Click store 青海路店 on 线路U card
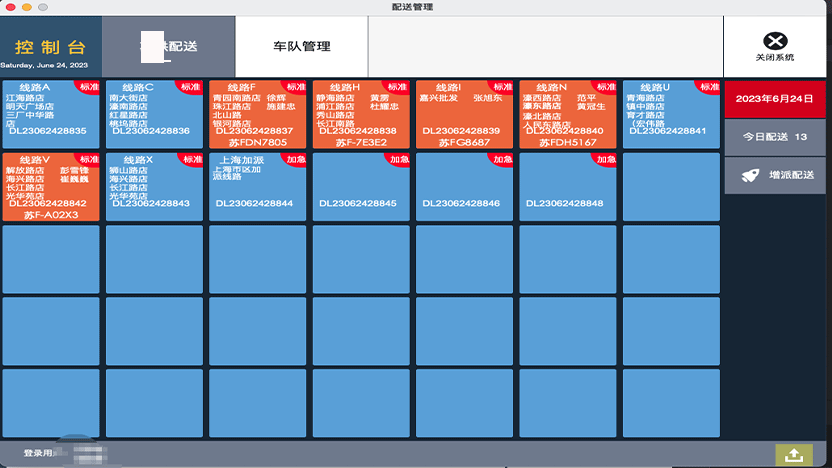Screen dimensions: 832x468 click(x=645, y=98)
